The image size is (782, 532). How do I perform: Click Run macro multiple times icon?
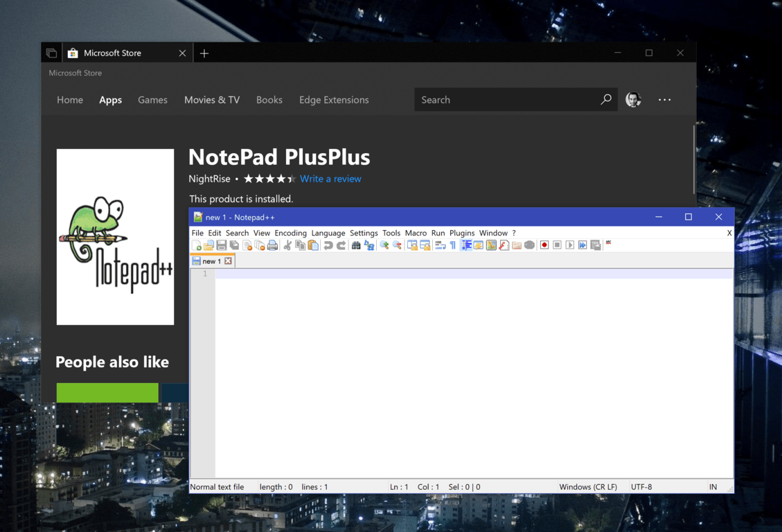coord(583,245)
